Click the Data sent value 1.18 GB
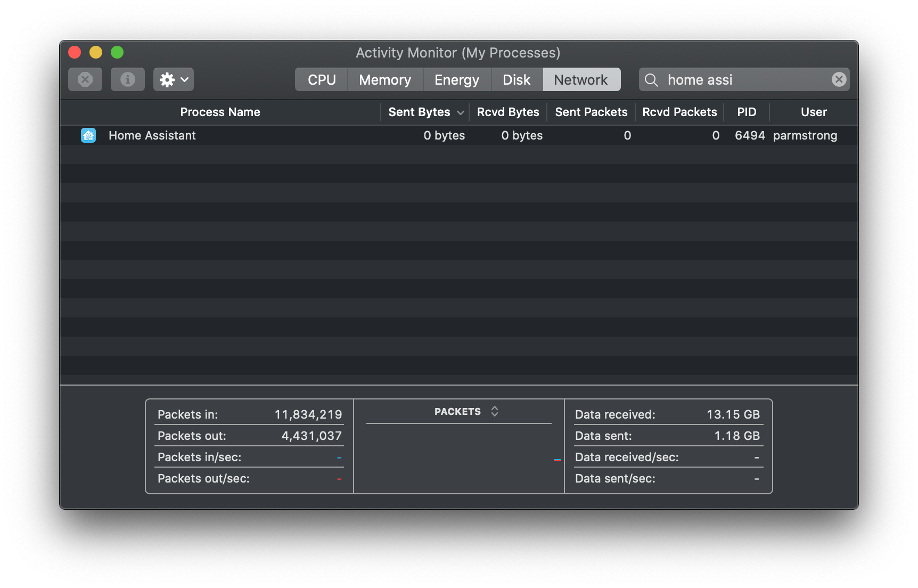This screenshot has width=918, height=588. pos(737,436)
